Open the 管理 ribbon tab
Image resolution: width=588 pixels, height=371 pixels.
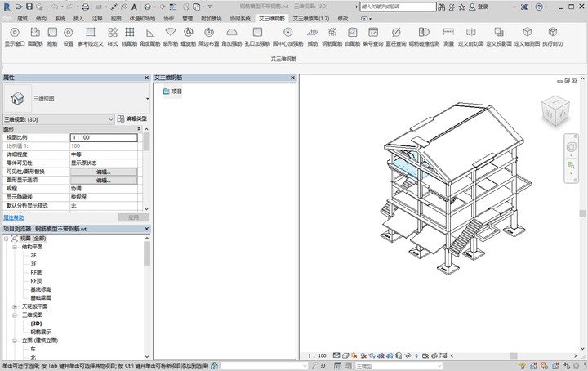[x=188, y=18]
